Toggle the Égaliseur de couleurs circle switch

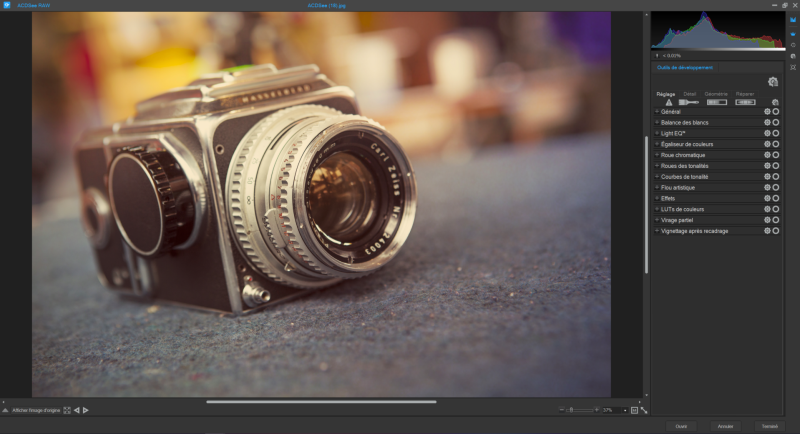pos(776,144)
